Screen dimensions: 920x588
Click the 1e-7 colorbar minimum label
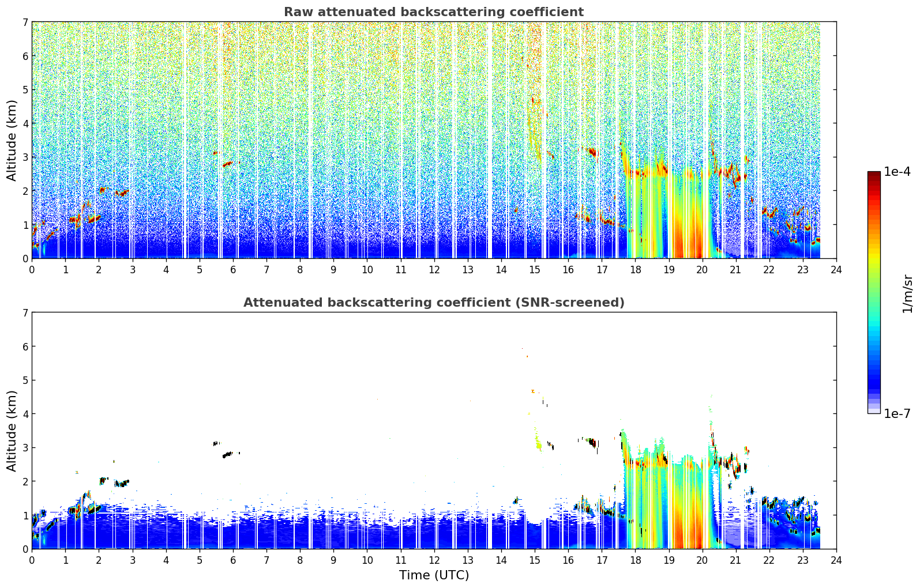pyautogui.click(x=898, y=414)
